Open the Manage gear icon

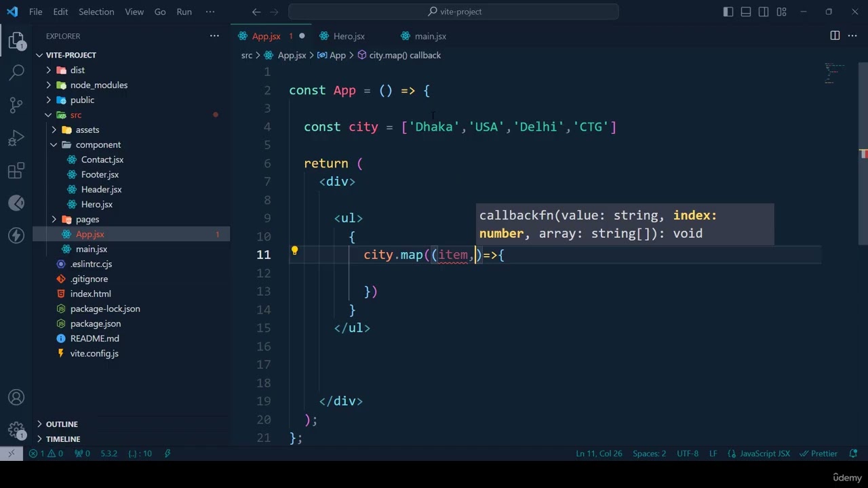[x=16, y=430]
